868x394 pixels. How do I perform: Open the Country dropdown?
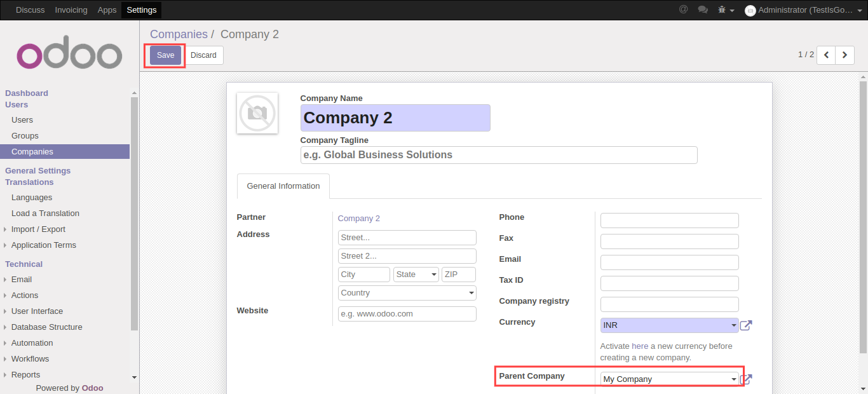pos(407,293)
